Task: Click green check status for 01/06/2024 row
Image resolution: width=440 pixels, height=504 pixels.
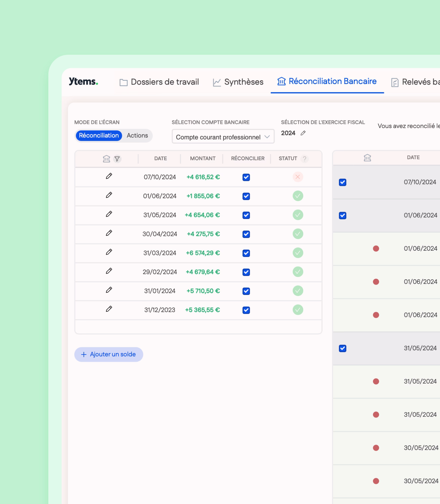Action: point(298,196)
